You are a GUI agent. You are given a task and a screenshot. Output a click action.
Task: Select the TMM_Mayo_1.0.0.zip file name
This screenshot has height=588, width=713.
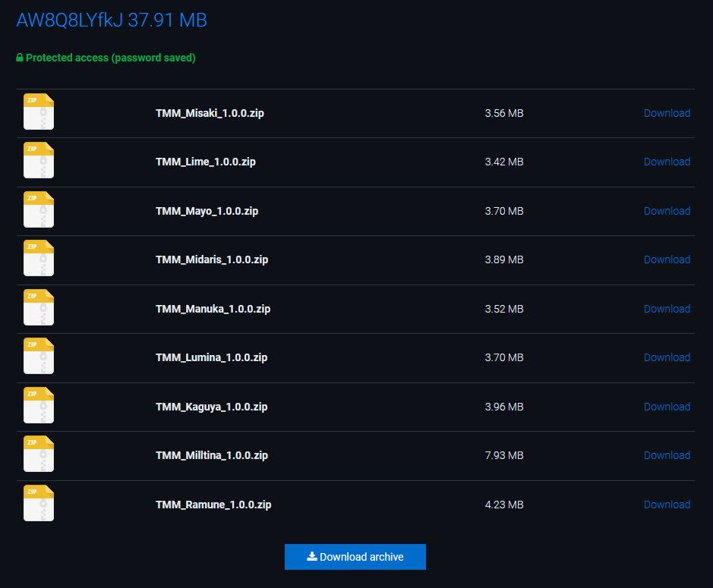pyautogui.click(x=207, y=211)
